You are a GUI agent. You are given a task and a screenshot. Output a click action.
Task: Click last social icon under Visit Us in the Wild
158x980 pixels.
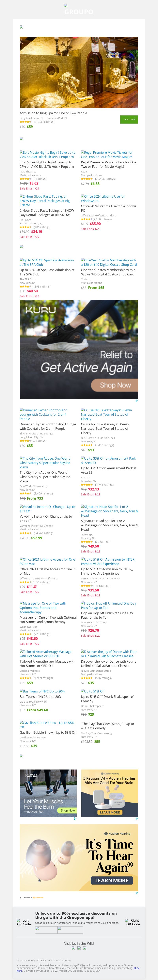pyautogui.click(x=85, y=948)
